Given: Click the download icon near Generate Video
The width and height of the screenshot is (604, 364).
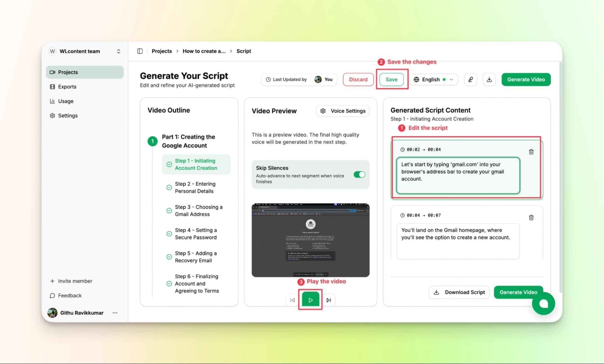Looking at the screenshot, I should click(x=489, y=80).
